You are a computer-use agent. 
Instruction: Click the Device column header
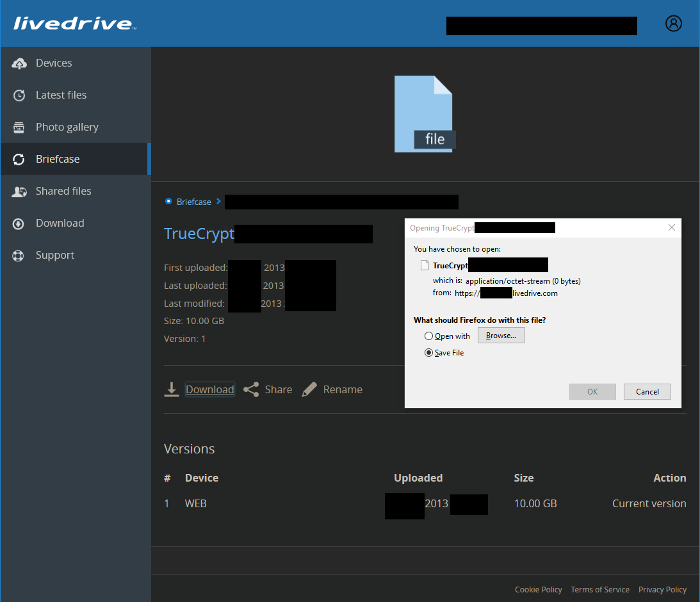pos(202,478)
